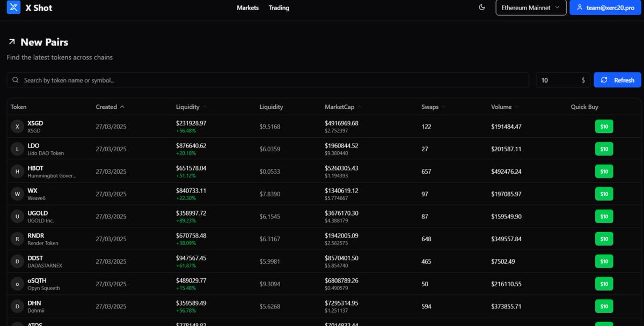This screenshot has width=644, height=326.
Task: Click the New Pairs arrow icon
Action: [12, 42]
